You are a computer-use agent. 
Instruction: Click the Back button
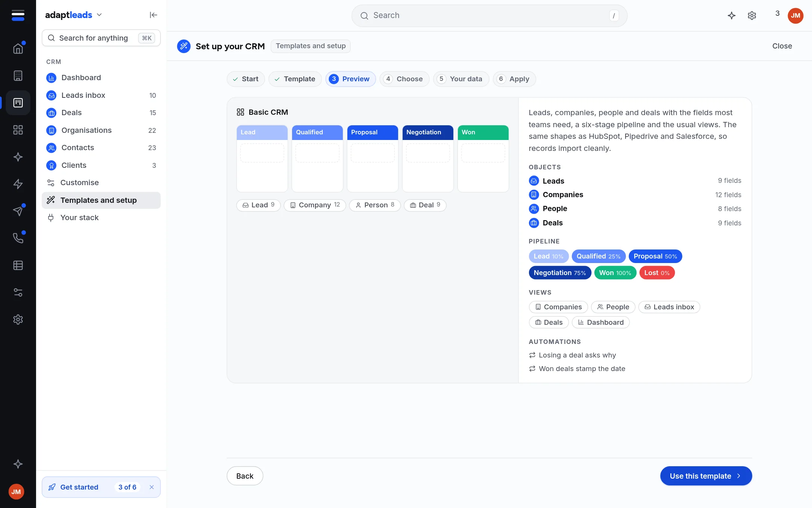pyautogui.click(x=245, y=476)
